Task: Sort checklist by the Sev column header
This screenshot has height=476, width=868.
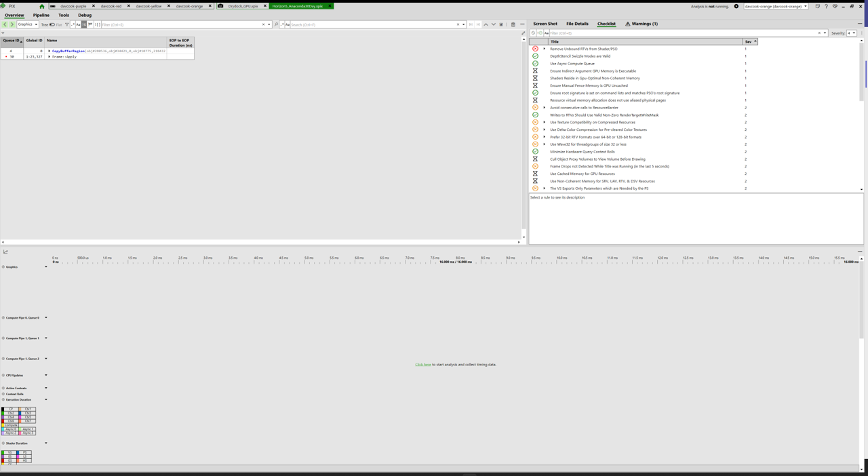Action: coord(750,41)
